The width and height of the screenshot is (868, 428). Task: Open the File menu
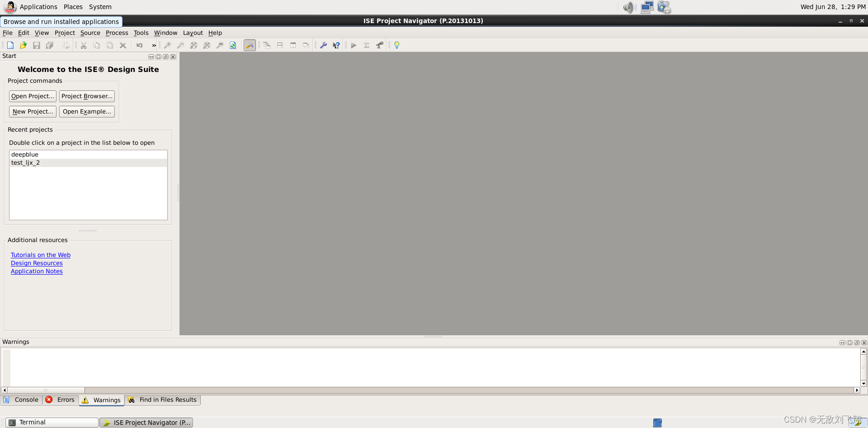pyautogui.click(x=8, y=33)
